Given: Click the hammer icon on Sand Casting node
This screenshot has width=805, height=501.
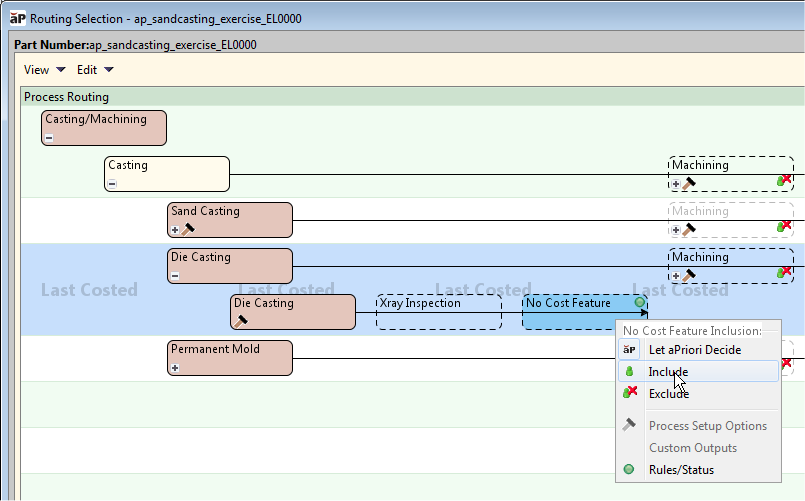Looking at the screenshot, I should 188,230.
